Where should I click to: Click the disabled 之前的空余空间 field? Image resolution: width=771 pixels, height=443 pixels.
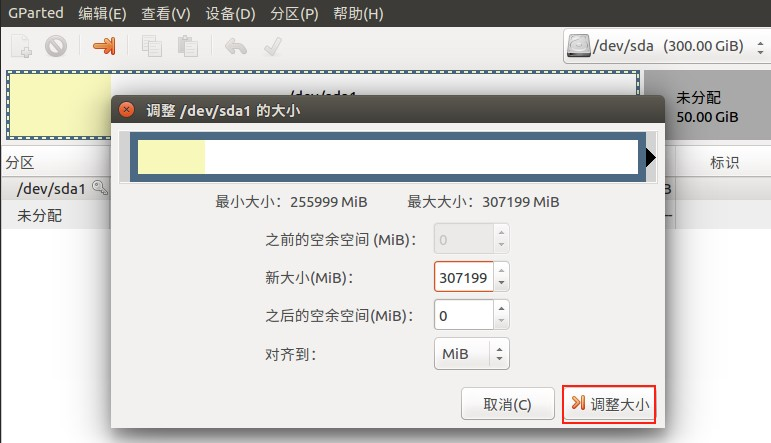(464, 239)
